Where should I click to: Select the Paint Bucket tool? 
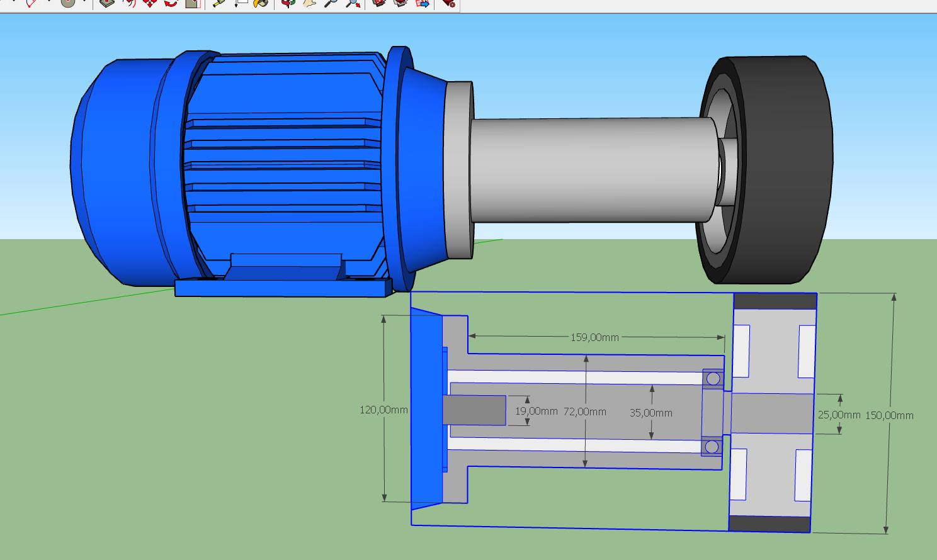click(261, 3)
